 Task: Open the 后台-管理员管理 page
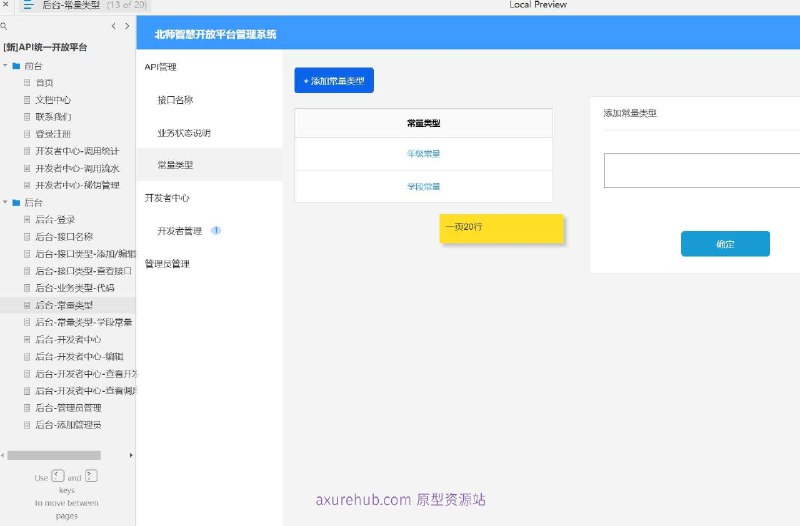point(68,408)
